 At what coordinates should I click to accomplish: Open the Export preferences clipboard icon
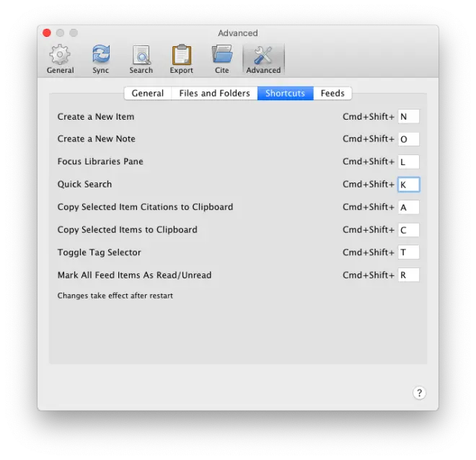click(x=182, y=55)
